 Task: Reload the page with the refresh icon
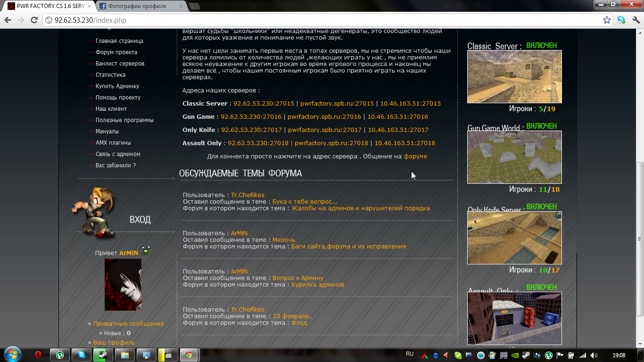tap(34, 20)
